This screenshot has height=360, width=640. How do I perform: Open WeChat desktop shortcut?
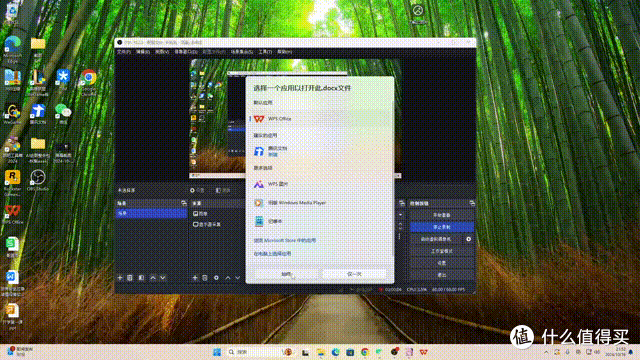coord(63,114)
